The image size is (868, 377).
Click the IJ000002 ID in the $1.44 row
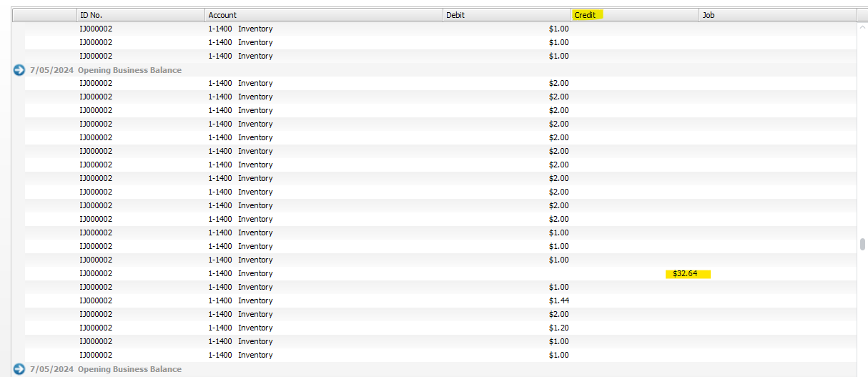point(95,301)
